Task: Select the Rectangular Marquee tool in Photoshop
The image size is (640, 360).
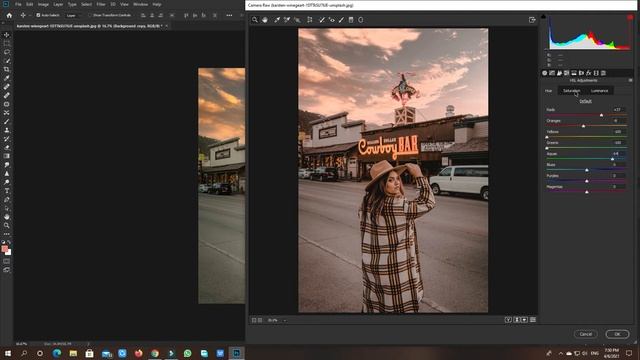Action: click(7, 43)
